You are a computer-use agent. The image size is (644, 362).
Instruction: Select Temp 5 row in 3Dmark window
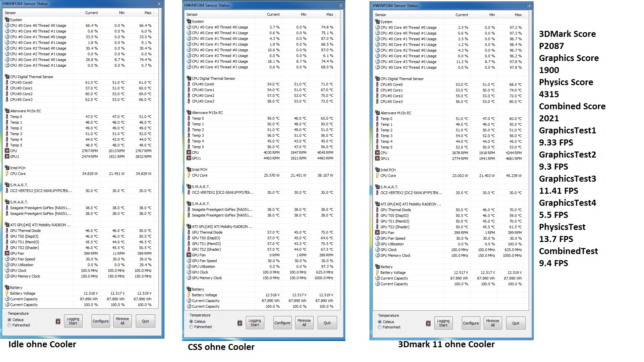pyautogui.click(x=449, y=147)
